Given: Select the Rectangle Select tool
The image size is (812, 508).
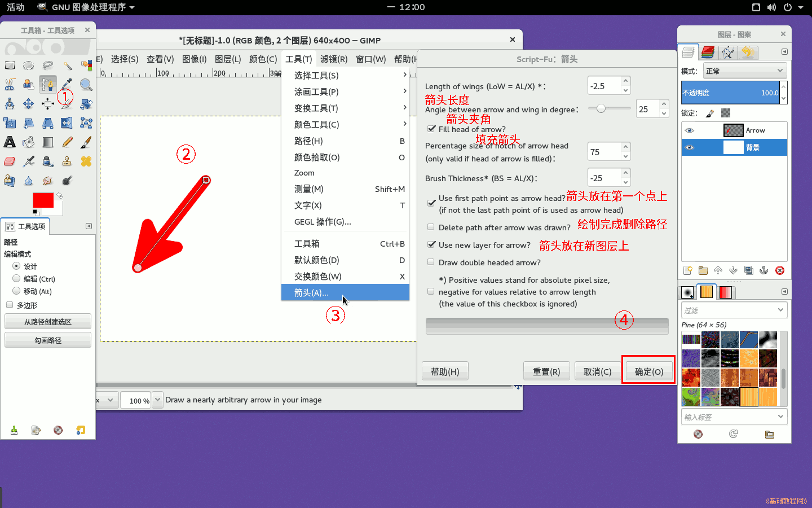Looking at the screenshot, I should pos(10,65).
